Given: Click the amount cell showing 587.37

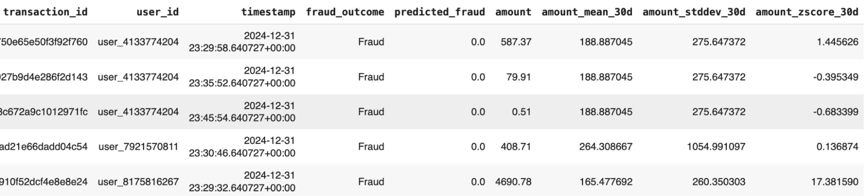Looking at the screenshot, I should pos(516,42).
